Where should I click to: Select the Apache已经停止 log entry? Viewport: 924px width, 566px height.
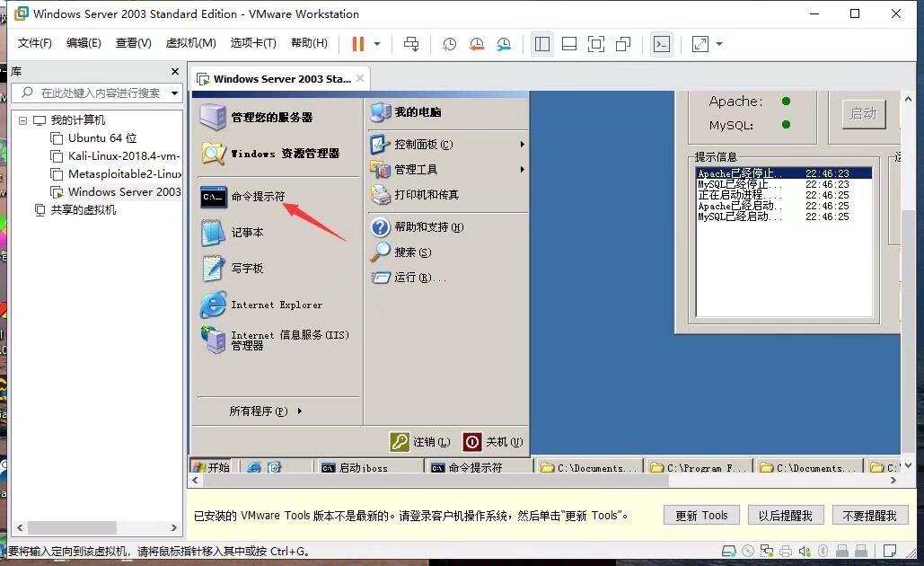click(784, 173)
